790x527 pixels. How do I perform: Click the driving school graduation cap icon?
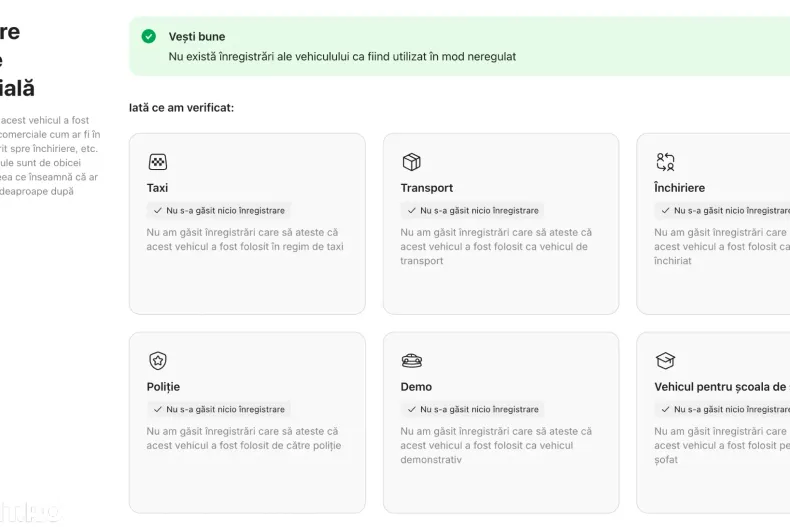665,361
